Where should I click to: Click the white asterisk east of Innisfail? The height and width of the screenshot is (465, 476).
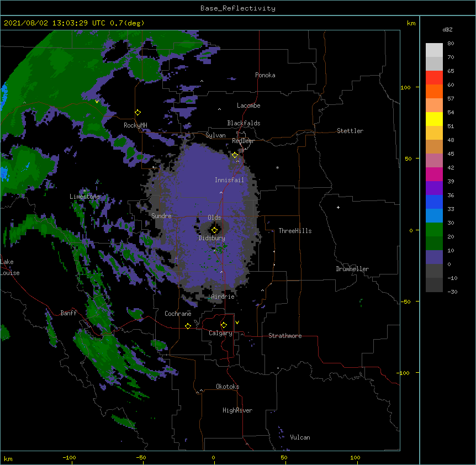[x=277, y=167]
